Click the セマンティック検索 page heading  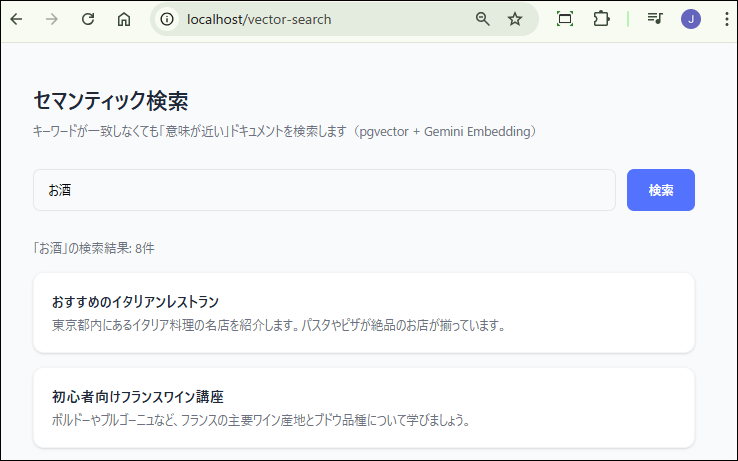[111, 101]
